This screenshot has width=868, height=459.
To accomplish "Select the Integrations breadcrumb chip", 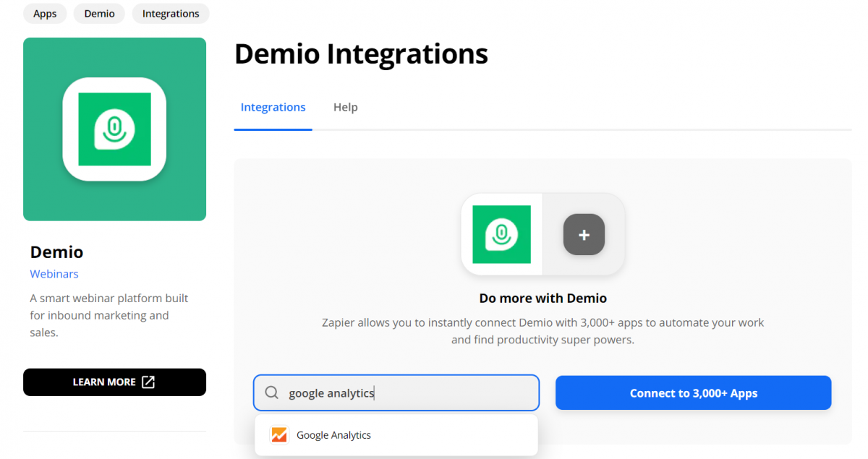I will pos(171,14).
